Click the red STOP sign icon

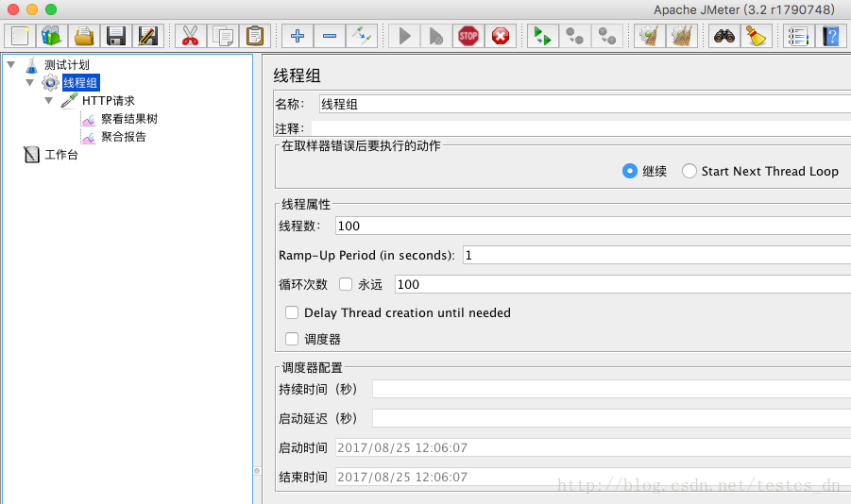pyautogui.click(x=468, y=37)
